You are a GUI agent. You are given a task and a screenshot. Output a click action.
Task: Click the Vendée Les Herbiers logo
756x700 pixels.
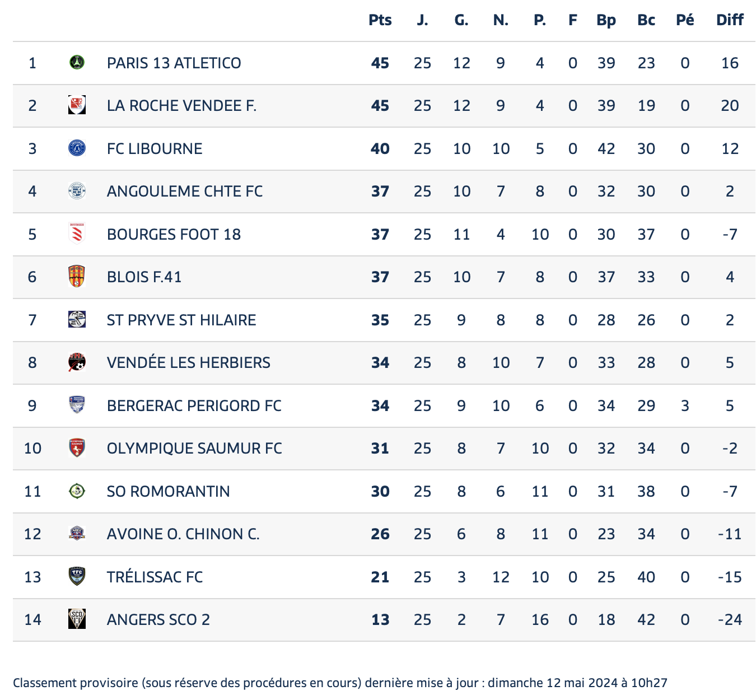click(x=77, y=362)
